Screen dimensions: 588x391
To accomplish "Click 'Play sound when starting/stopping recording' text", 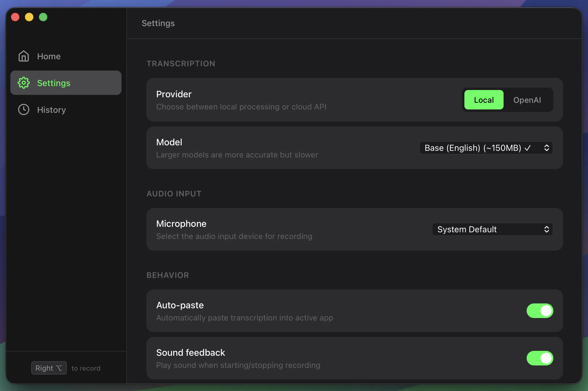I will point(238,365).
